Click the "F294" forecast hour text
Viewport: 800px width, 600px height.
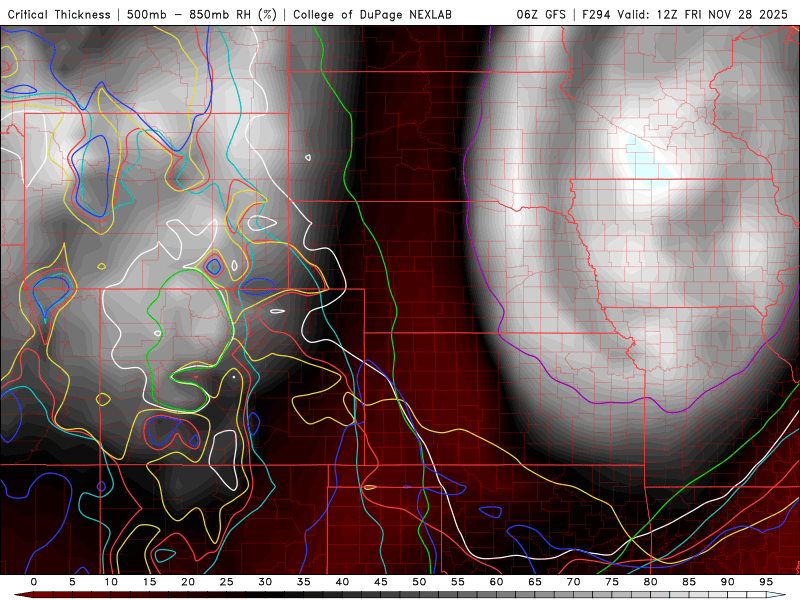pos(596,14)
